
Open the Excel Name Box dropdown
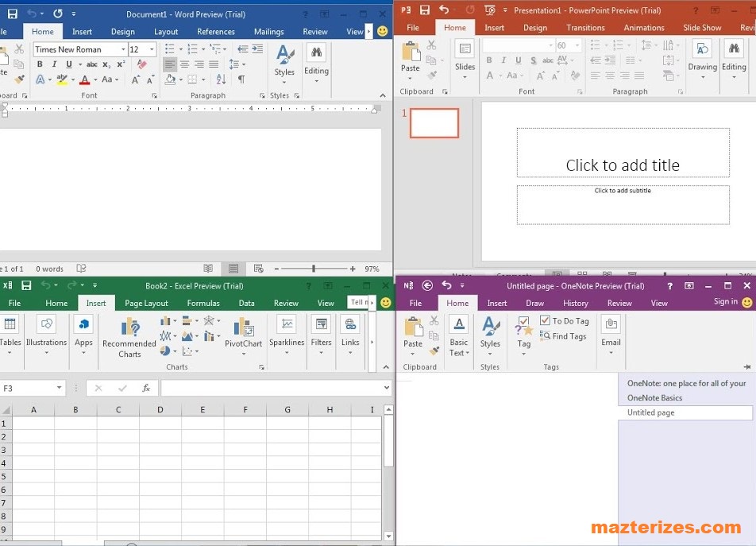coord(59,388)
